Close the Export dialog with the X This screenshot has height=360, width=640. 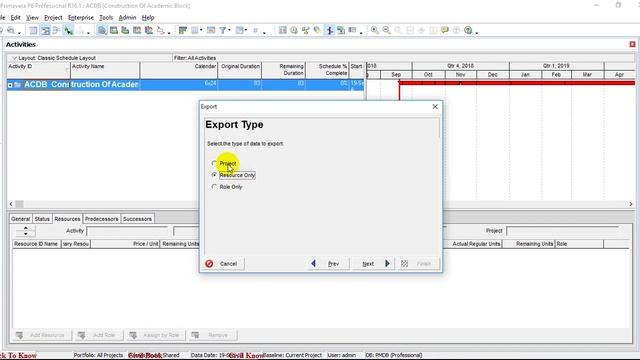(x=435, y=107)
